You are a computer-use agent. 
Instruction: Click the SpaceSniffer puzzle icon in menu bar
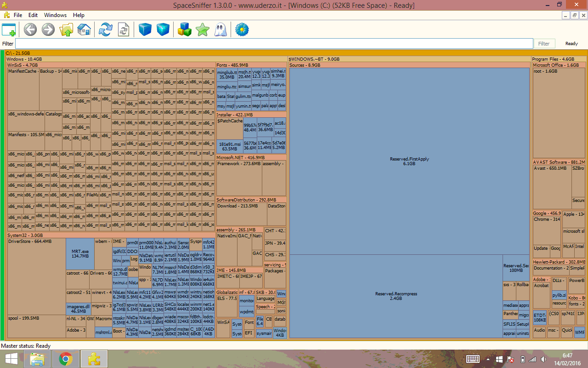[6, 15]
